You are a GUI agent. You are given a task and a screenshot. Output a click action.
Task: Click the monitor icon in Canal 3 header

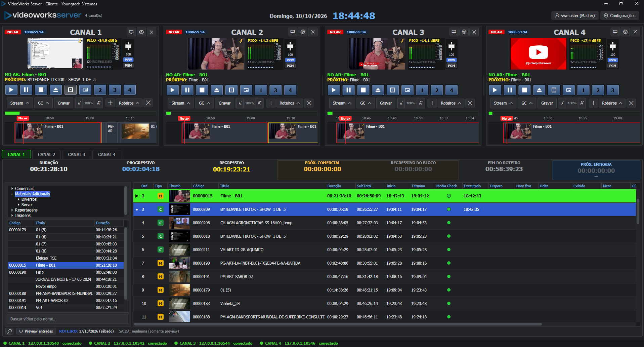click(x=454, y=32)
